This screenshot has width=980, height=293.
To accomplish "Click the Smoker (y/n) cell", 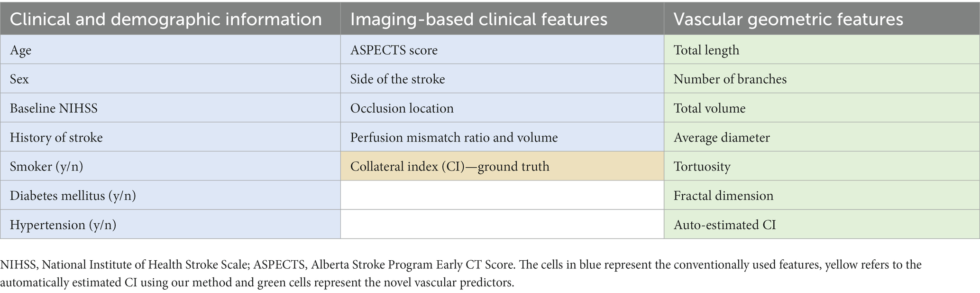I will point(170,166).
